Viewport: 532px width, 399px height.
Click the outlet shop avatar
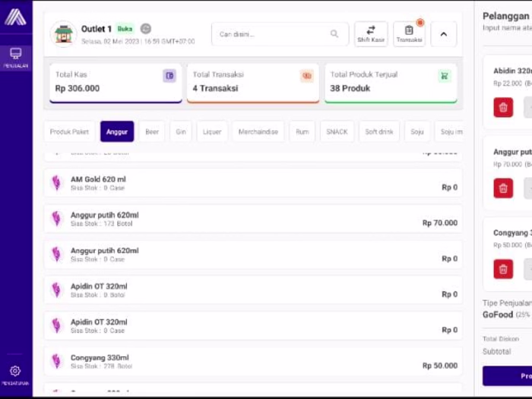[63, 34]
